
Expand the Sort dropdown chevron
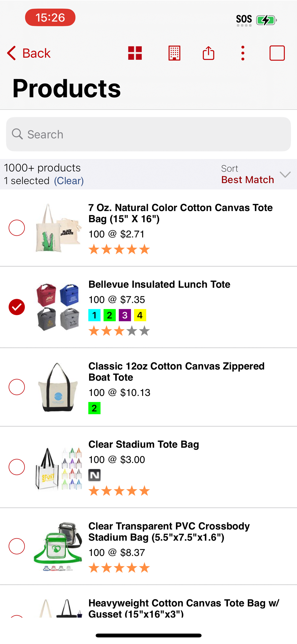[285, 174]
